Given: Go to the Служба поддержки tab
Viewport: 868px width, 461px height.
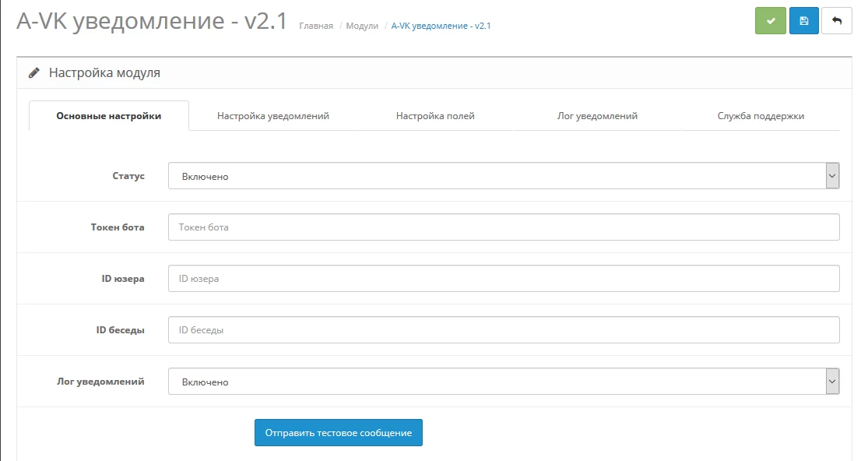Looking at the screenshot, I should [x=761, y=116].
